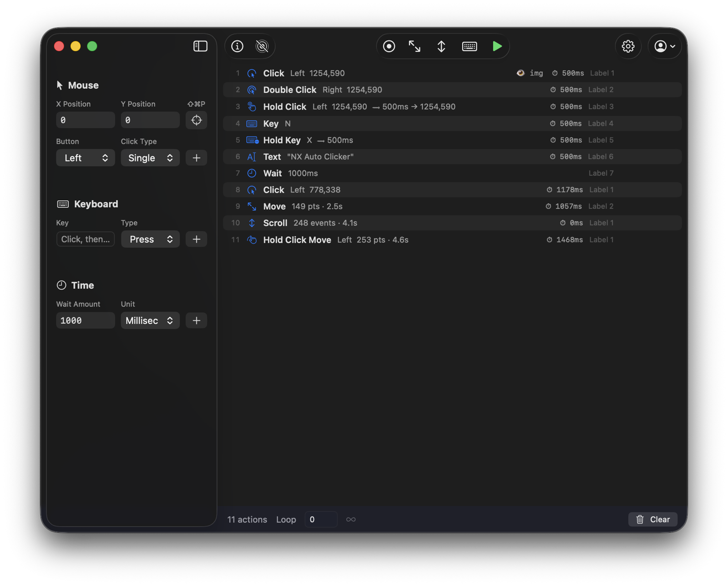Screen dimensions: 728x586
Task: Click Label 5 on Hold Key row
Action: (601, 140)
